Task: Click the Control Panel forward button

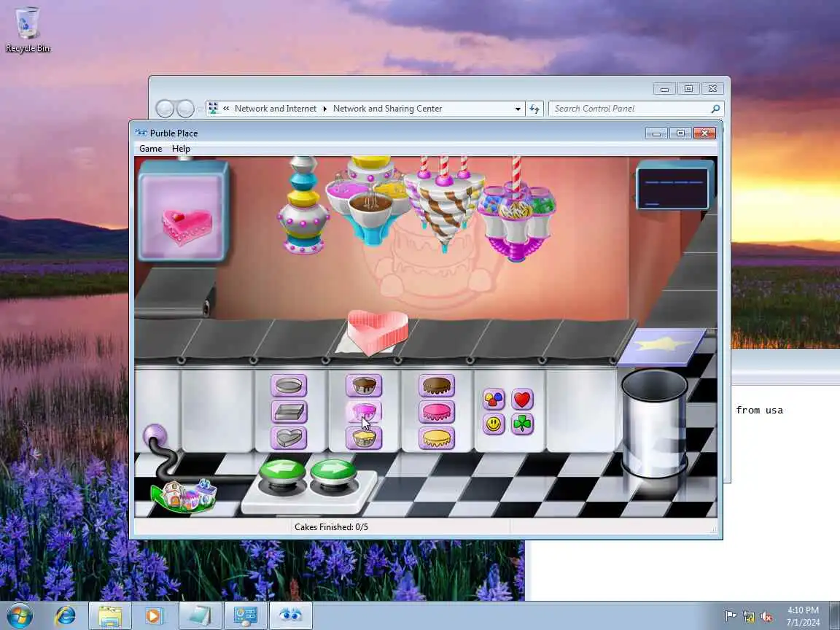Action: (185, 109)
